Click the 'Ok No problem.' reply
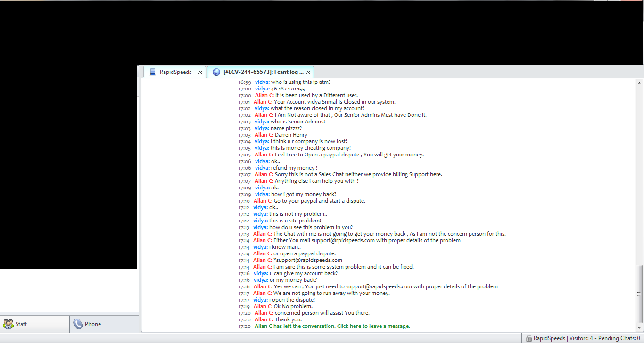The width and height of the screenshot is (644, 343). [x=293, y=306]
